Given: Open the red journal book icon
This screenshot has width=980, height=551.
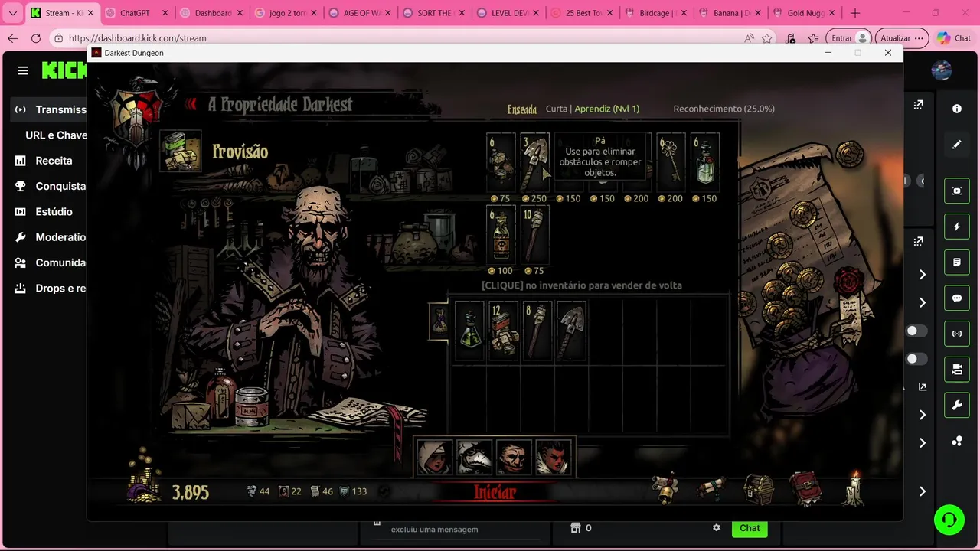Looking at the screenshot, I should coord(805,489).
